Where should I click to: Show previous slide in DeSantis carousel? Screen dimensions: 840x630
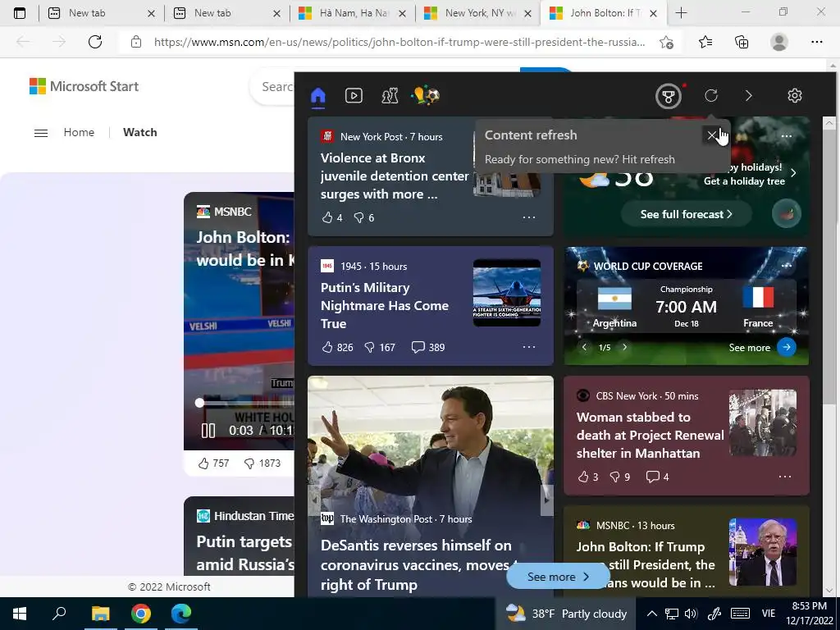point(314,500)
